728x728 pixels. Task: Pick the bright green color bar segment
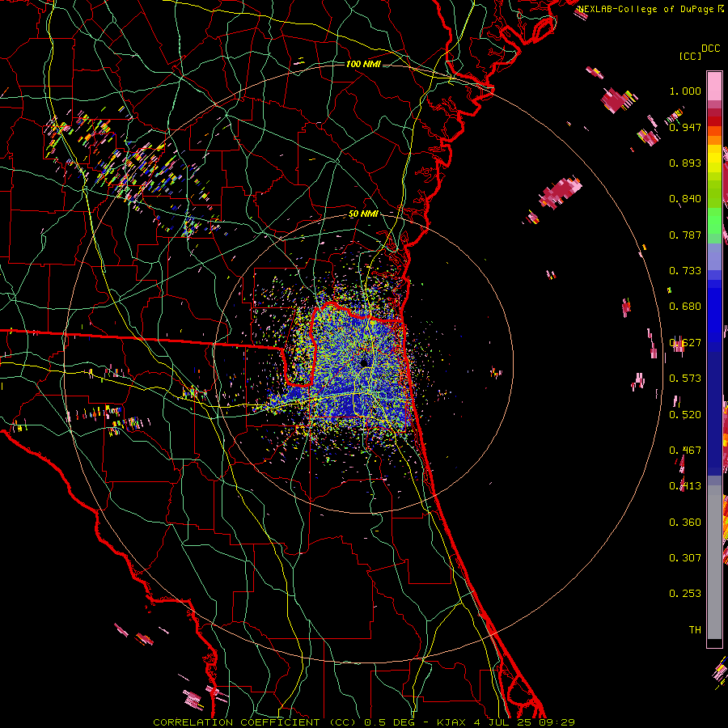pyautogui.click(x=714, y=221)
